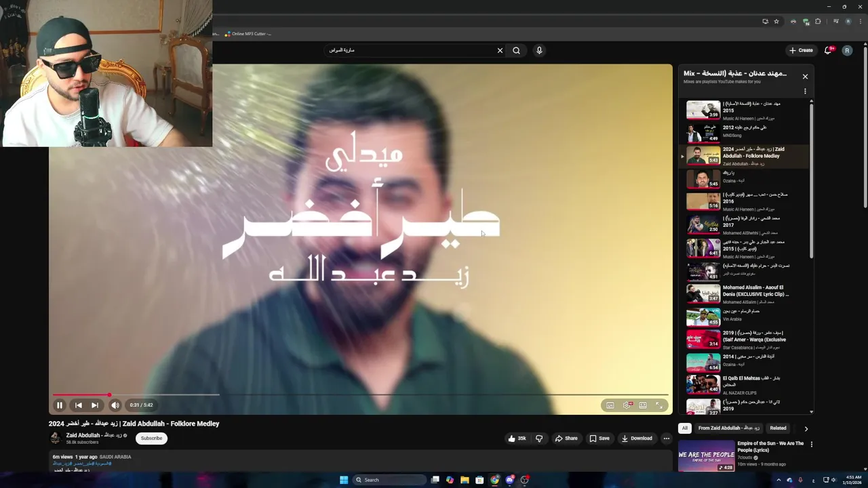This screenshot has height=488, width=868.
Task: Select the All filter chip
Action: point(685,428)
